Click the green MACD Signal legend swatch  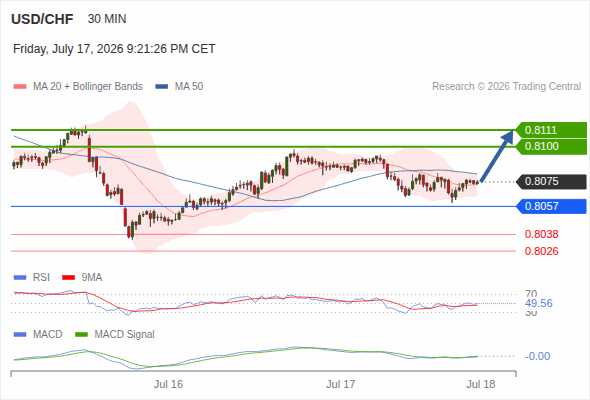[81, 335]
